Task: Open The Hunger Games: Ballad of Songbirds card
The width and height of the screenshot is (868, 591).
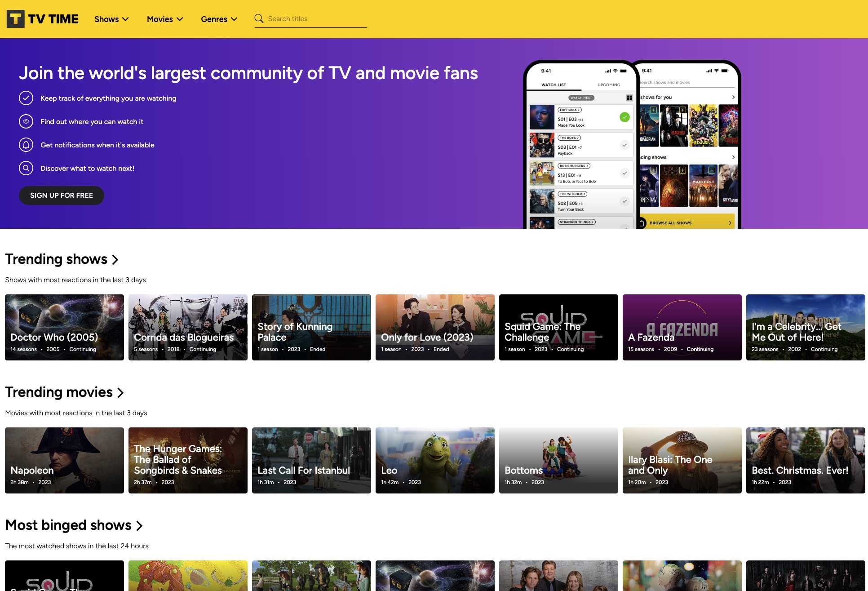Action: (x=188, y=460)
